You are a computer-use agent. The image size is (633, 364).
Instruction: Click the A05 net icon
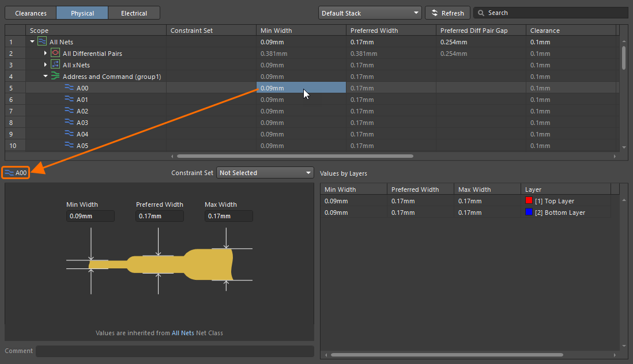click(x=69, y=146)
